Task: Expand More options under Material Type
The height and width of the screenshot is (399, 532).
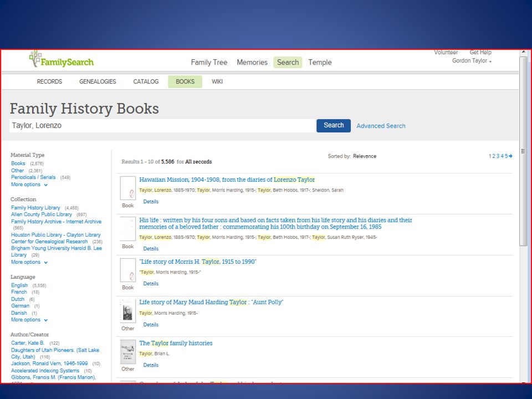Action: 29,185
